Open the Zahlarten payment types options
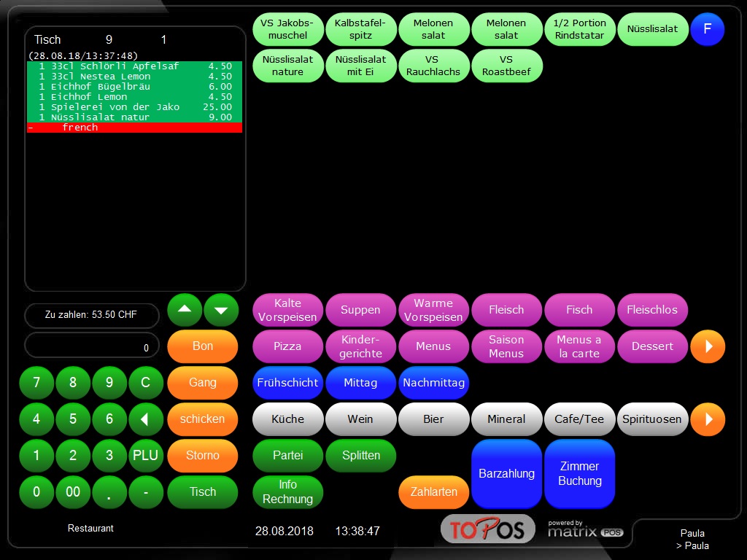 (433, 492)
